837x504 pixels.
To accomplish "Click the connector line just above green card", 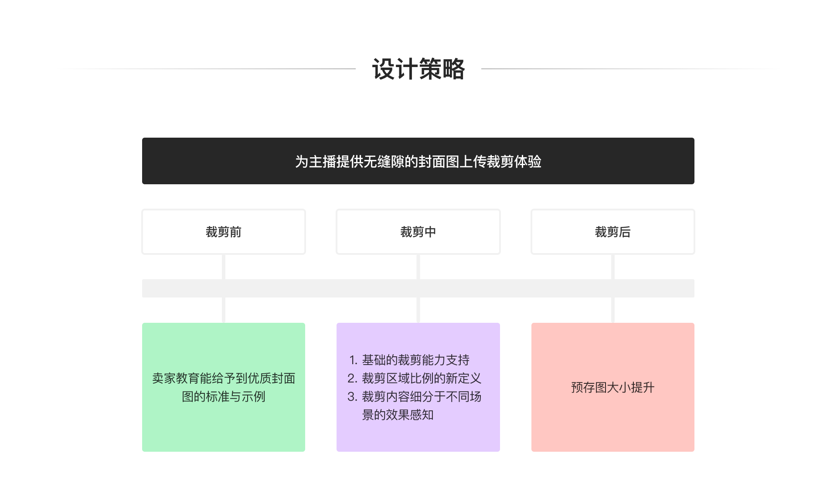I will (224, 310).
